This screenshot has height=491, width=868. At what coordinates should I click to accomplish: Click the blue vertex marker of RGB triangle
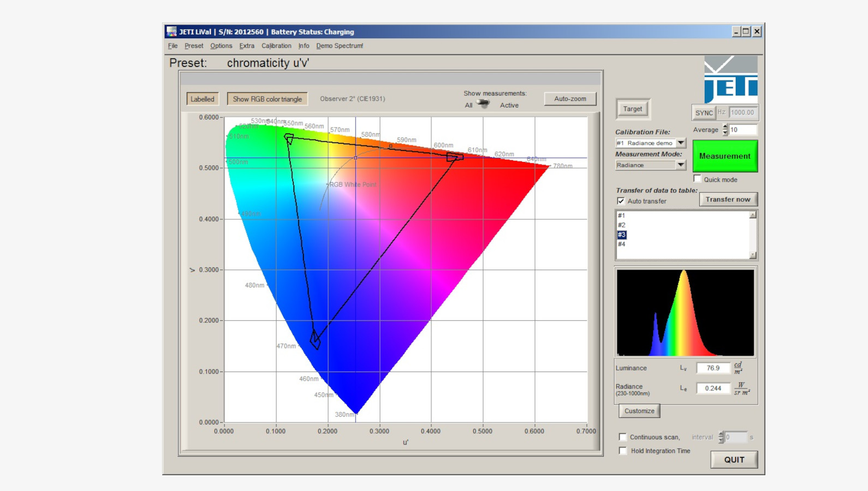[x=315, y=339]
